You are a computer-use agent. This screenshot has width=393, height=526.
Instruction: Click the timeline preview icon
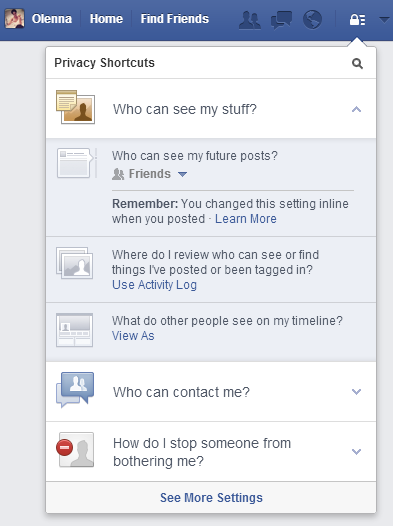[x=74, y=330]
